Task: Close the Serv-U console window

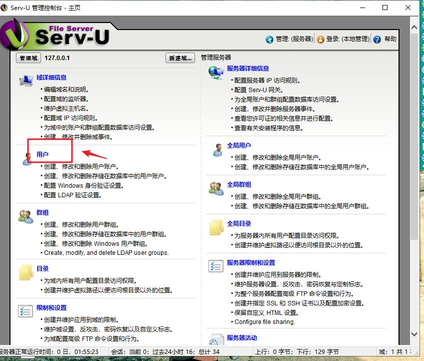Action: [x=408, y=8]
